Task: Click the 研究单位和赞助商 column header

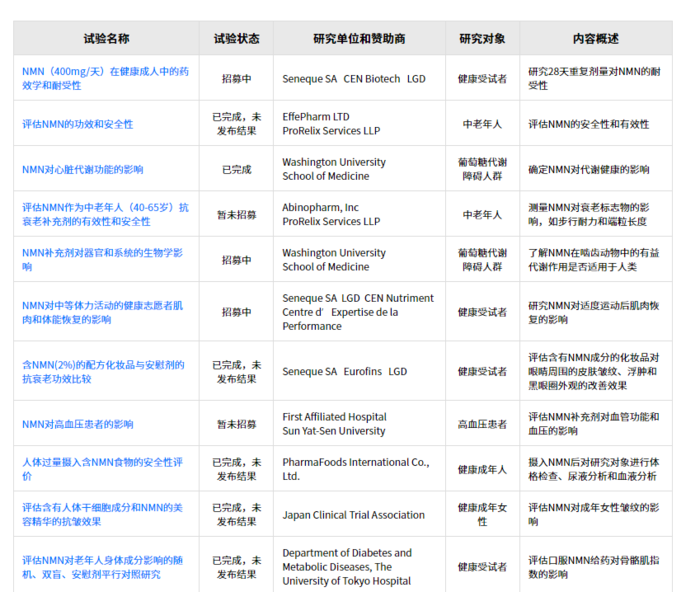Action: point(359,38)
